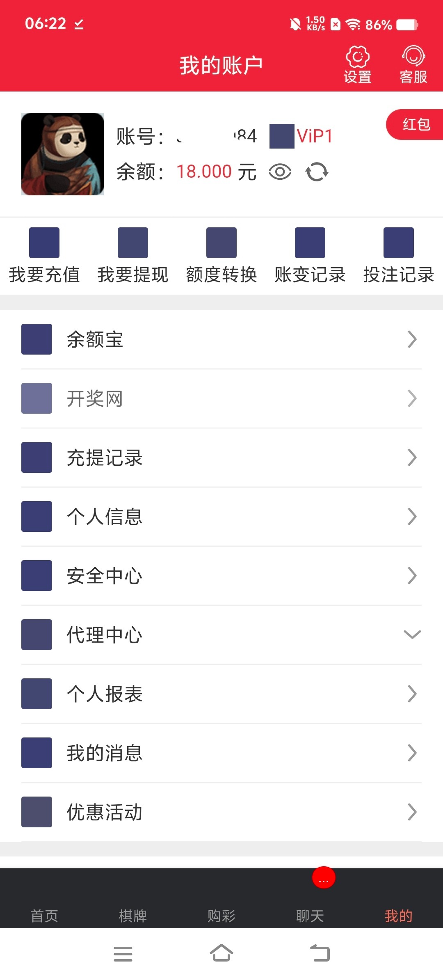The image size is (443, 980).
Task: Expand the 代理中心 section
Action: point(412,635)
